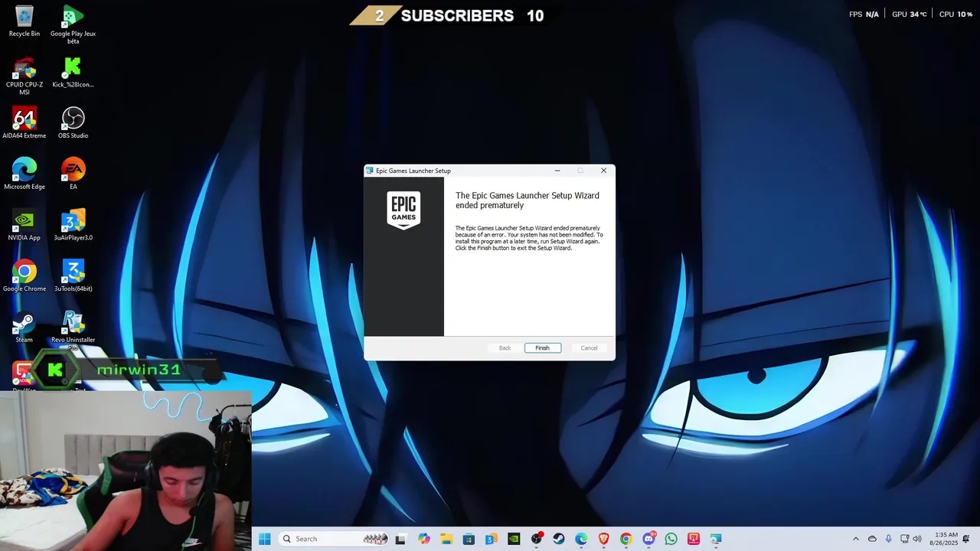980x551 pixels.
Task: Open the Windows Start menu
Action: click(265, 539)
